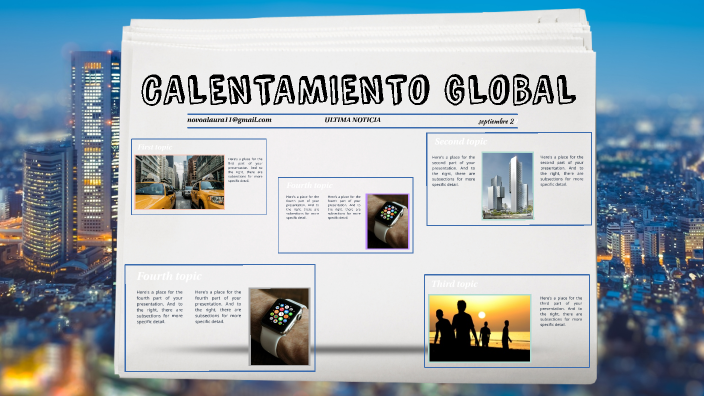The width and height of the screenshot is (704, 396).
Task: Click the CALENTAMIENTO GLOBAL headline
Action: tap(358, 90)
